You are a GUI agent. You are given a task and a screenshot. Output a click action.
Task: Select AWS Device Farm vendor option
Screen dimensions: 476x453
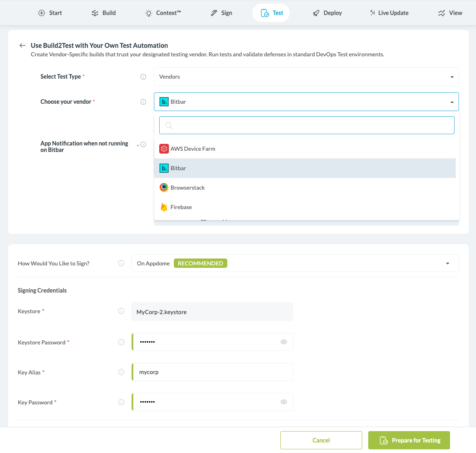pyautogui.click(x=305, y=149)
